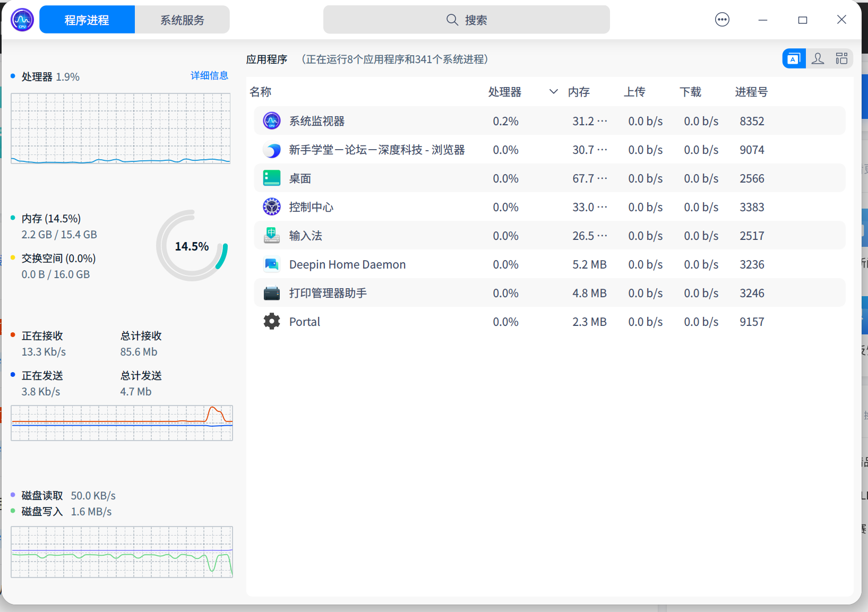Switch to all processes layout view
Image resolution: width=868 pixels, height=612 pixels.
(841, 58)
